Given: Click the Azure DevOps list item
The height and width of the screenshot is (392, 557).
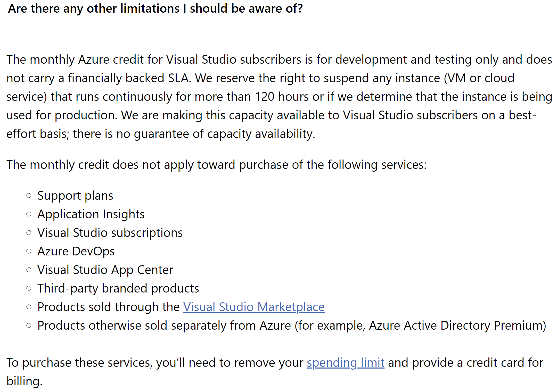Looking at the screenshot, I should point(76,251).
